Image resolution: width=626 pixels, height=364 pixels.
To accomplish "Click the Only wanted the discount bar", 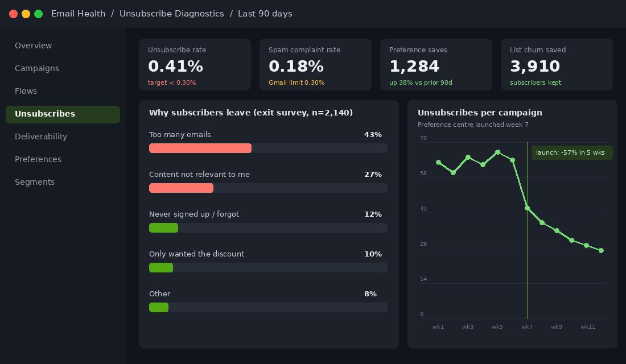I will (268, 268).
